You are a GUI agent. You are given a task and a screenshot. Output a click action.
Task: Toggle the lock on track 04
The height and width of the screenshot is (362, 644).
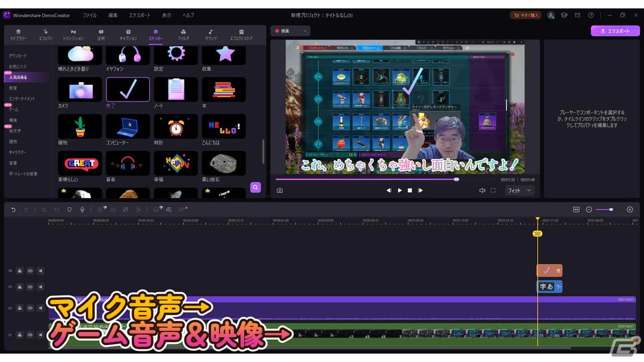click(19, 271)
